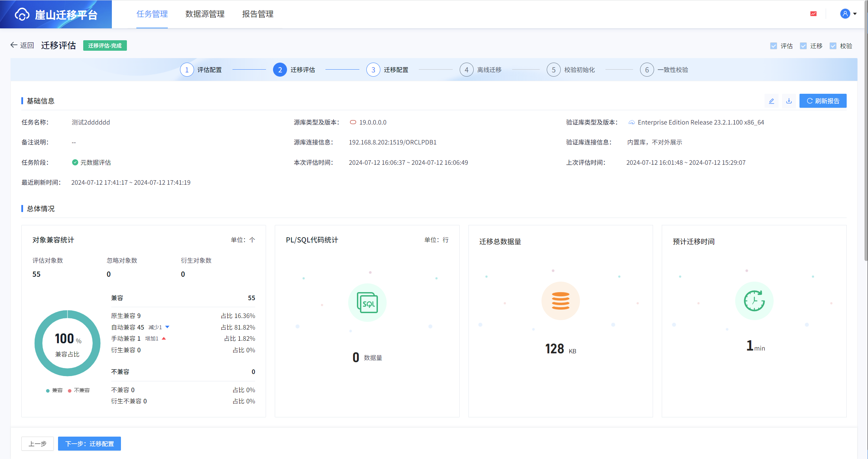The width and height of the screenshot is (868, 459).
Task: Click the red up arrow next to 增加1
Action: click(164, 338)
